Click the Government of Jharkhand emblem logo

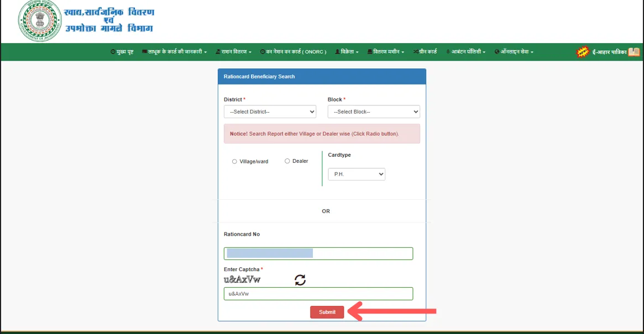(x=40, y=20)
